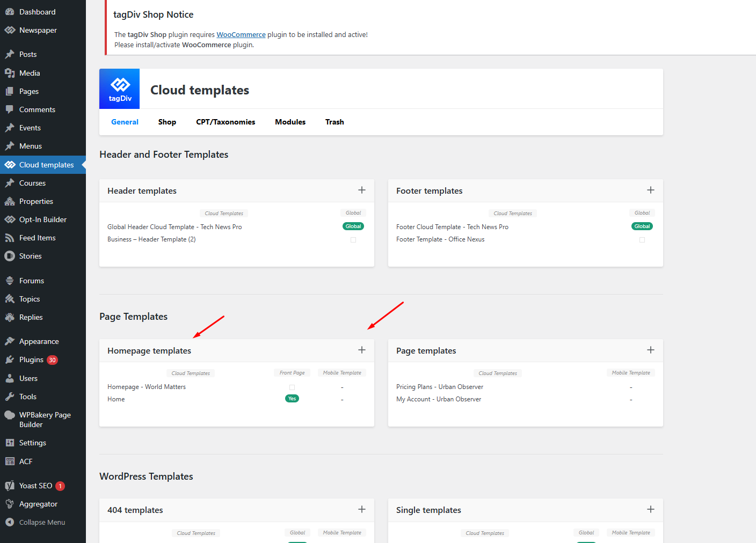Viewport: 756px width, 543px height.
Task: Check Front Page box for Homepage - World Matters
Action: [292, 387]
